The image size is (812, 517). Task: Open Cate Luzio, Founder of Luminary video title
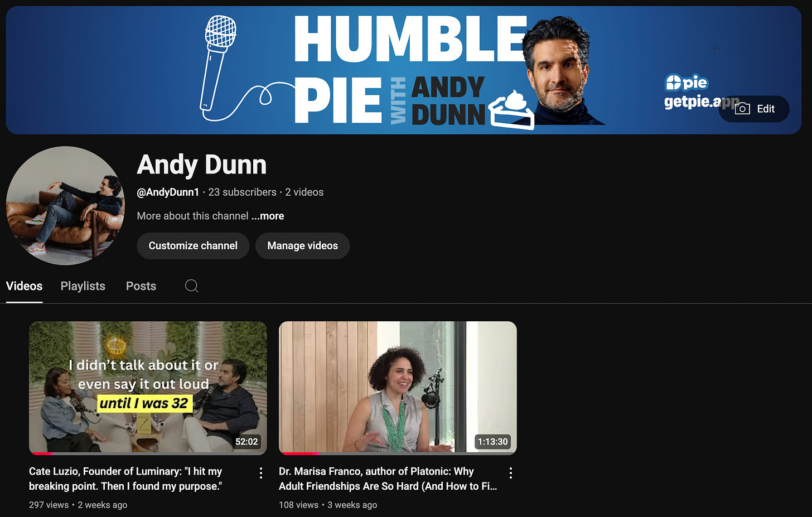pos(125,479)
